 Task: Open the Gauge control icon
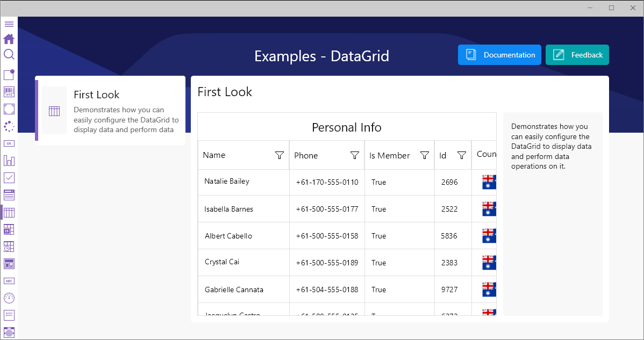pyautogui.click(x=9, y=298)
